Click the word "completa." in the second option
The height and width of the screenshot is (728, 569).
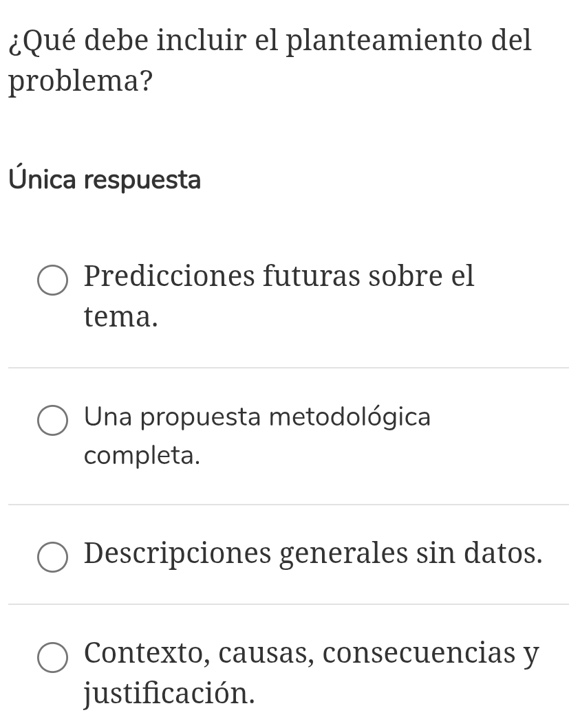point(142,455)
